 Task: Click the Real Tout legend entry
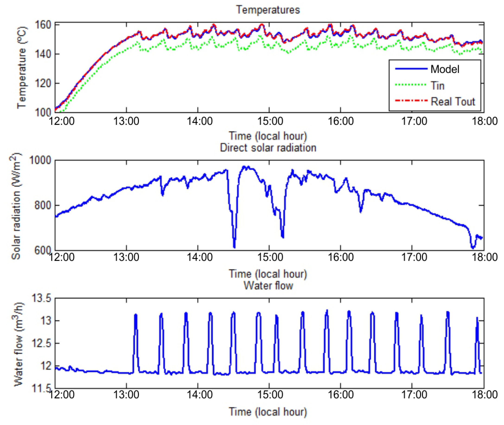point(453,102)
